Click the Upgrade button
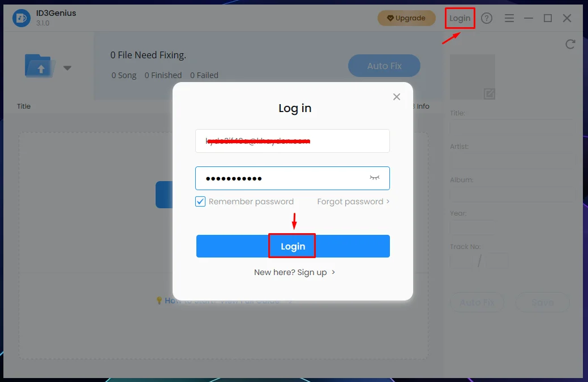588x382 pixels. [x=406, y=18]
